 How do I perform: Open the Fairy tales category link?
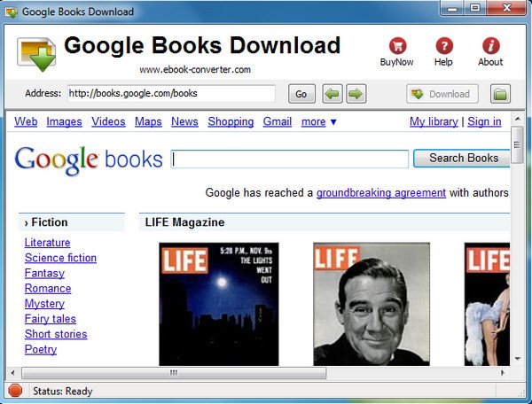51,319
